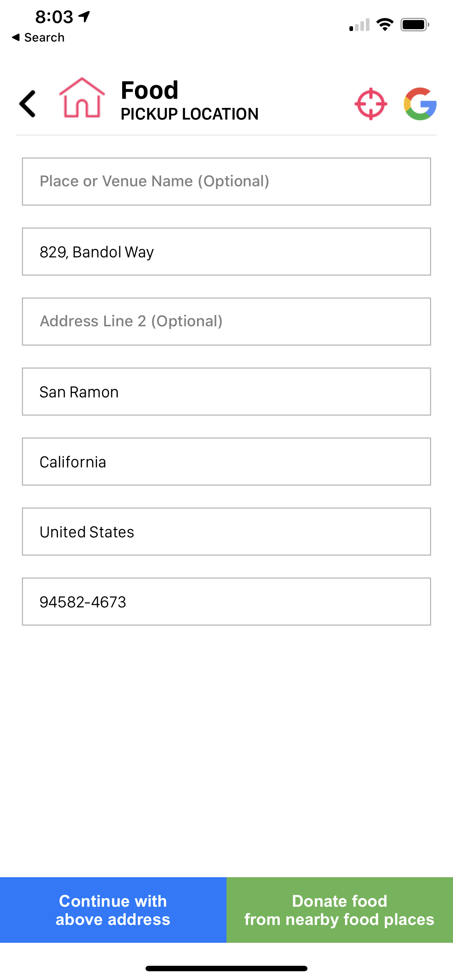Tap the location arrow in status bar
The width and height of the screenshot is (453, 980).
click(85, 16)
